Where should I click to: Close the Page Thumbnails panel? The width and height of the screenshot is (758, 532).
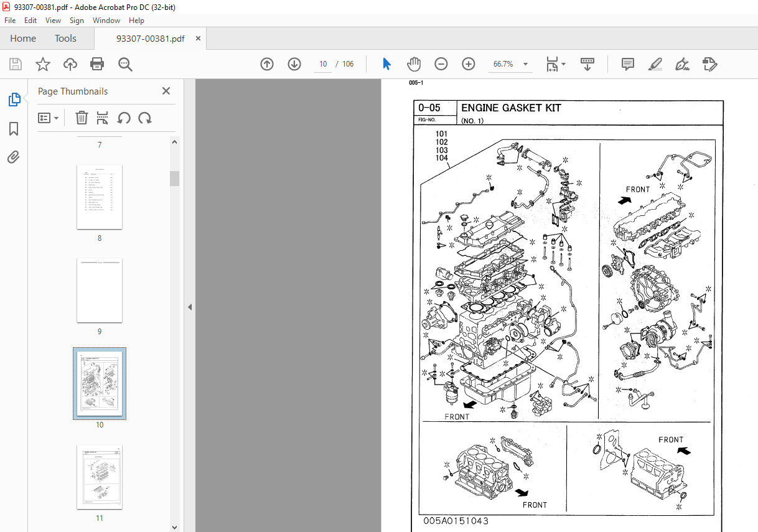166,91
